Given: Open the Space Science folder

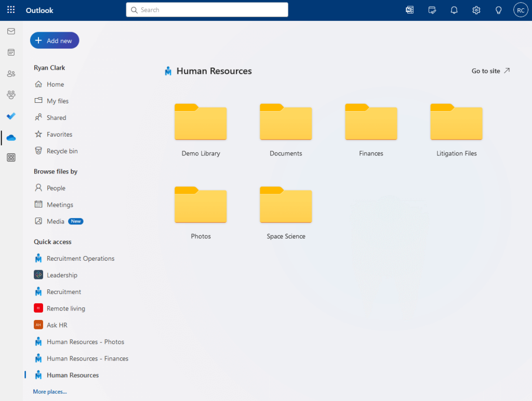Looking at the screenshot, I should click(286, 213).
